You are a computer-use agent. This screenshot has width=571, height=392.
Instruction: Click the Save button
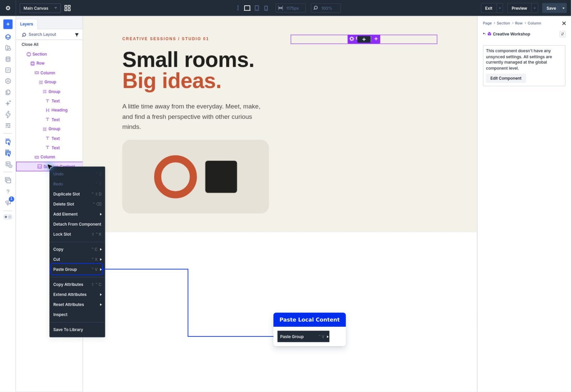point(551,8)
